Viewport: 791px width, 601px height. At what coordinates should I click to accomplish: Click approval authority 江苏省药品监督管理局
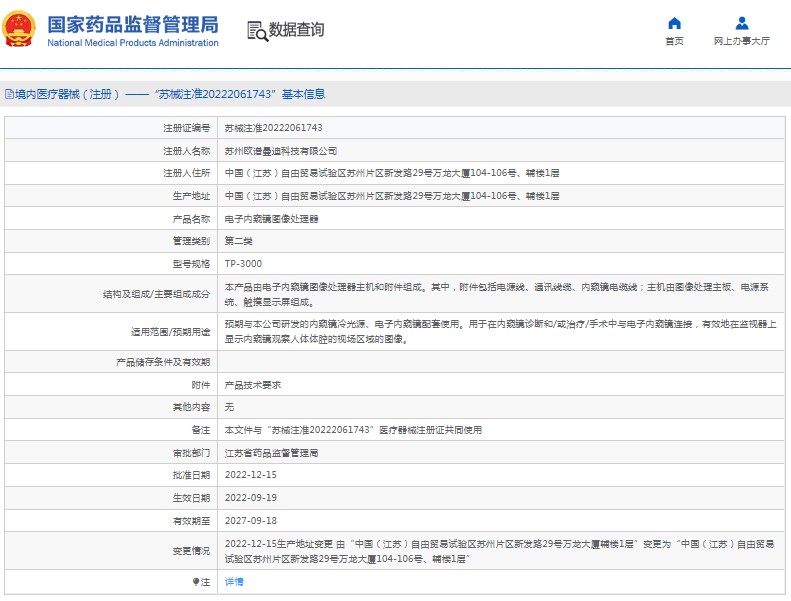[x=271, y=453]
